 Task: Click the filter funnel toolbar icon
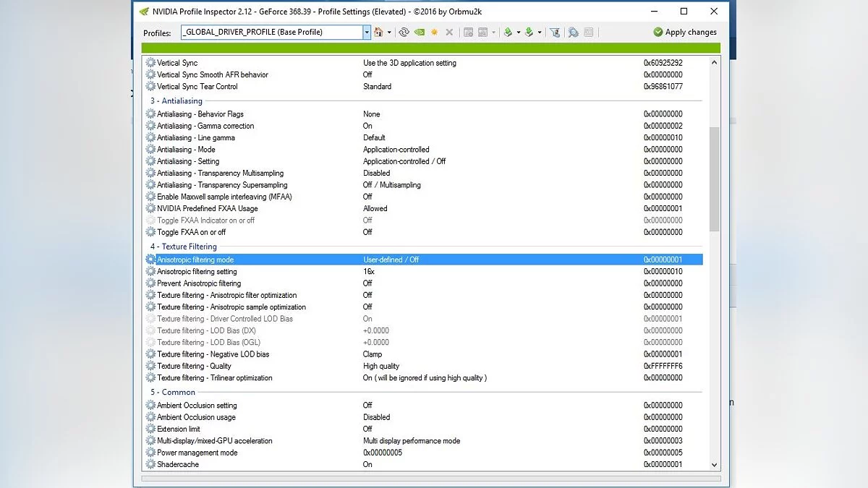pyautogui.click(x=555, y=32)
